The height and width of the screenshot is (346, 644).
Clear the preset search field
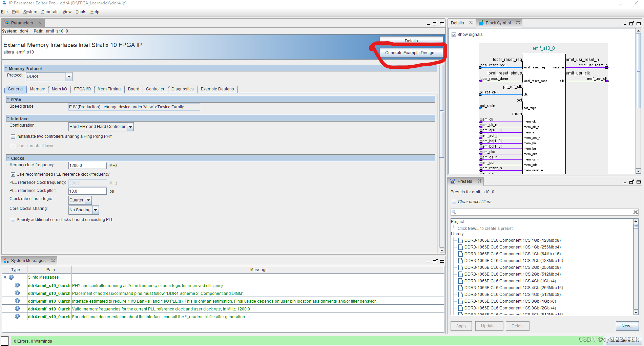(x=636, y=212)
